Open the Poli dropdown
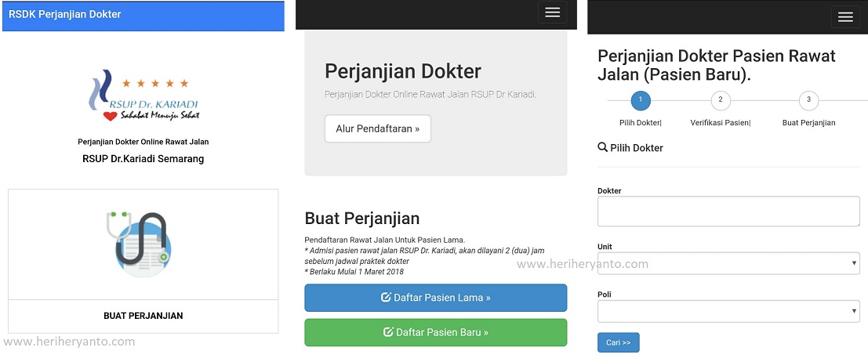The height and width of the screenshot is (358, 868). (x=728, y=311)
